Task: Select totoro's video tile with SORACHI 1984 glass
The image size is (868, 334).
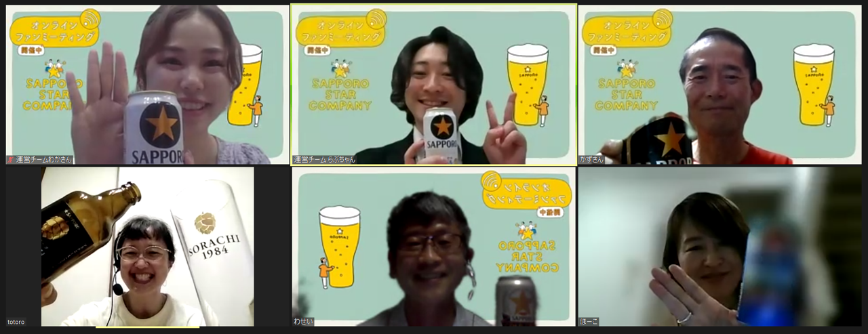Action: pos(148,247)
